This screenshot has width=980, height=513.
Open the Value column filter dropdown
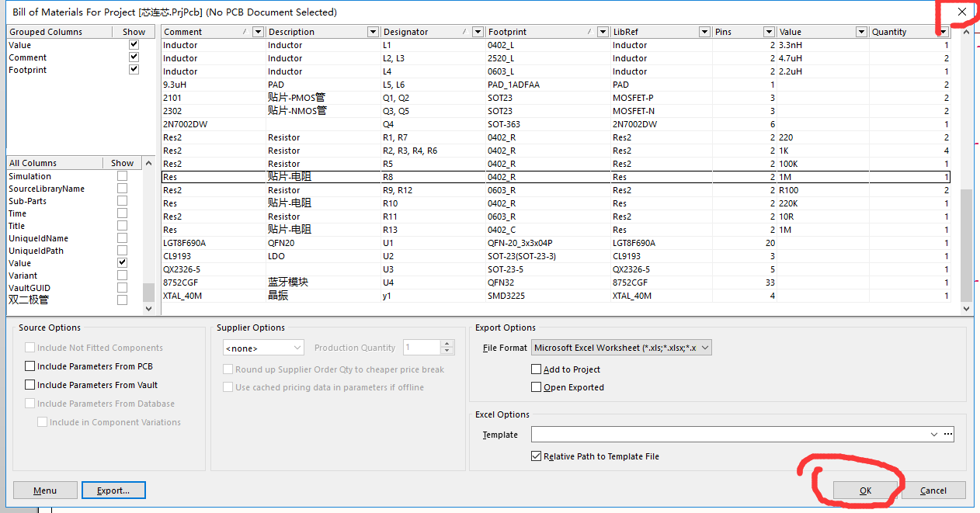point(861,32)
